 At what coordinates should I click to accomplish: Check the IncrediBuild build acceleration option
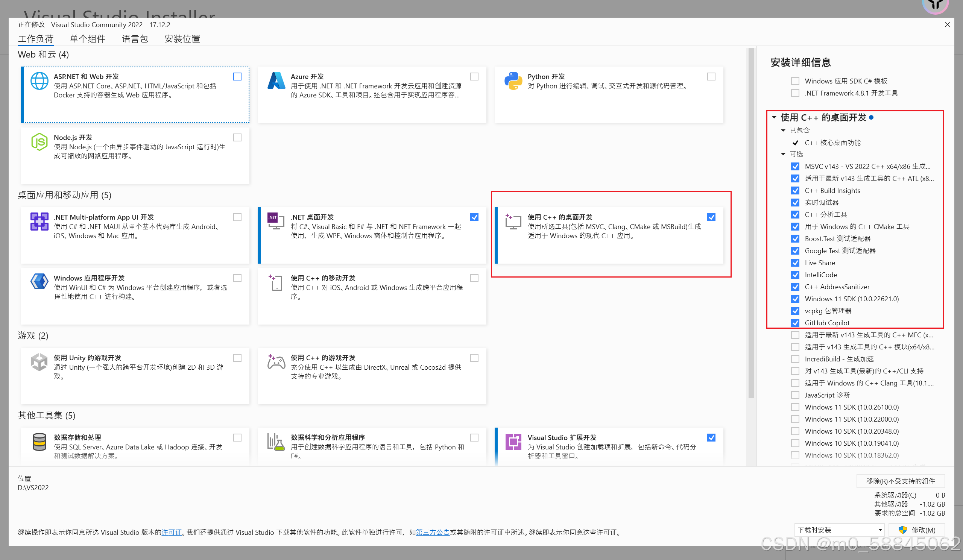[795, 359]
